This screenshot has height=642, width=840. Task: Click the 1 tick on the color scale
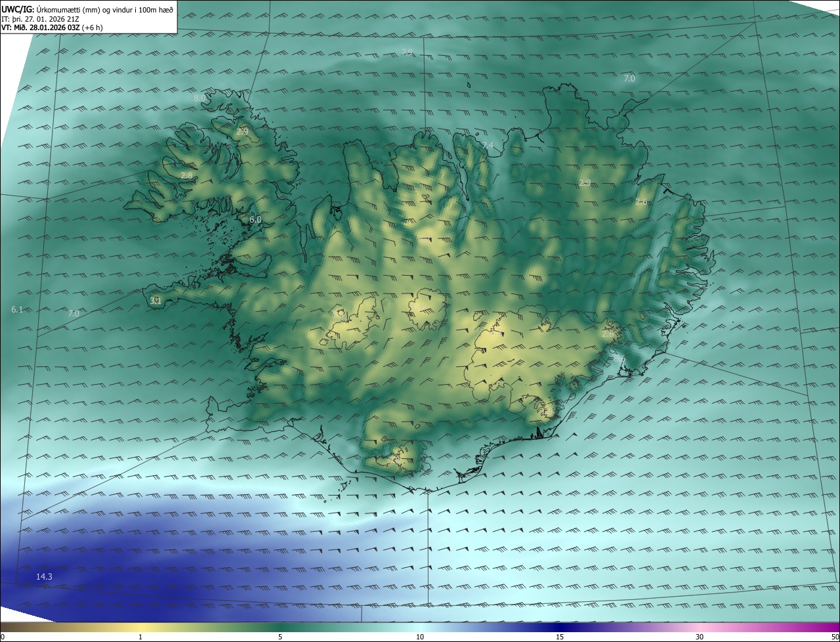tap(140, 637)
